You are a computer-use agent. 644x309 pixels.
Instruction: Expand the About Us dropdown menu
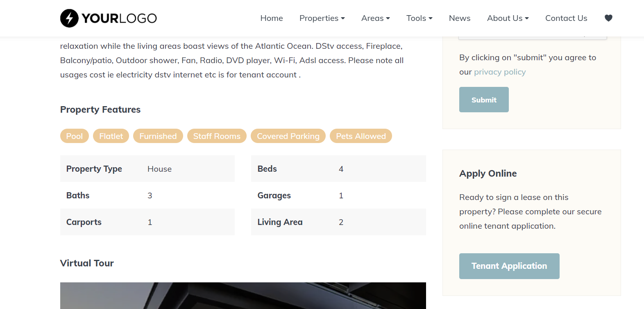(508, 18)
